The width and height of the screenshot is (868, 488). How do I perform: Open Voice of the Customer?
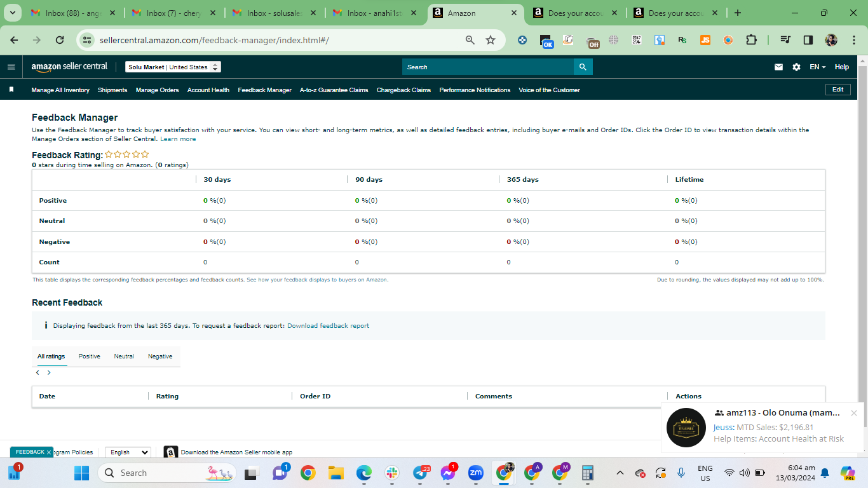pos(549,90)
